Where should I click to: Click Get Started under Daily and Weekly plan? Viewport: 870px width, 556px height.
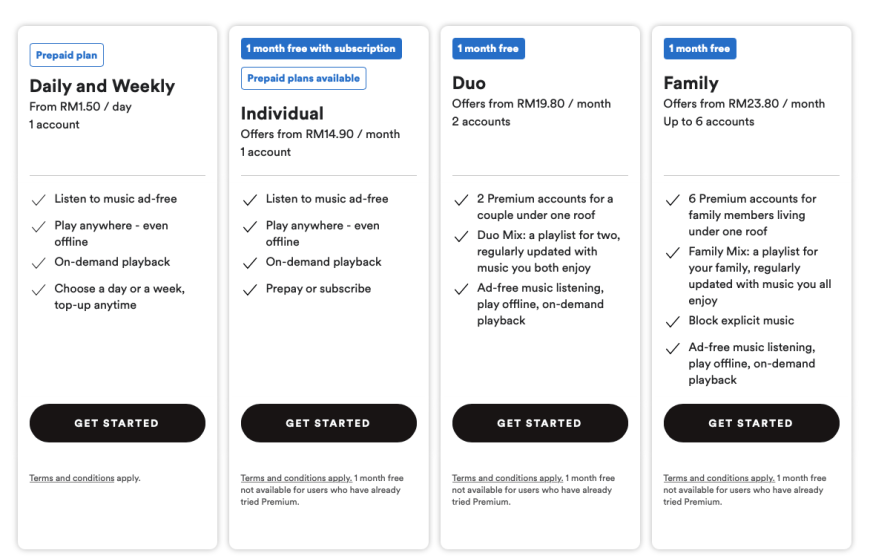(117, 423)
